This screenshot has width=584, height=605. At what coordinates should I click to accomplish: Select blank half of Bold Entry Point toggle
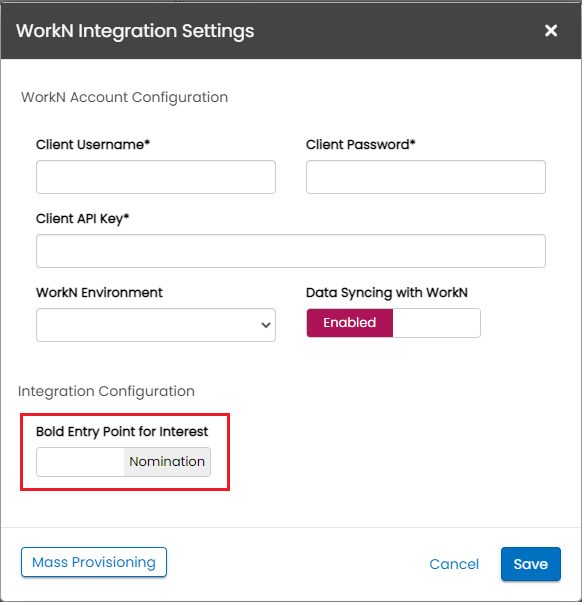80,461
